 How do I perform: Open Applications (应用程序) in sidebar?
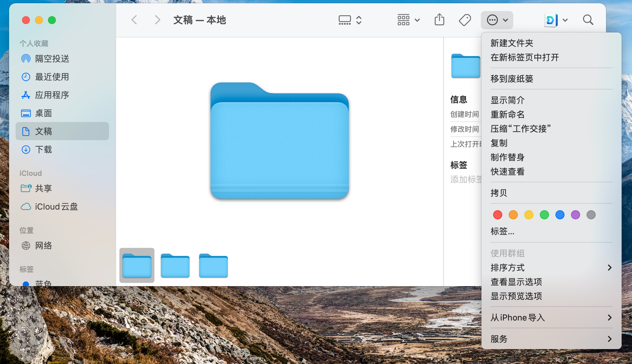52,95
